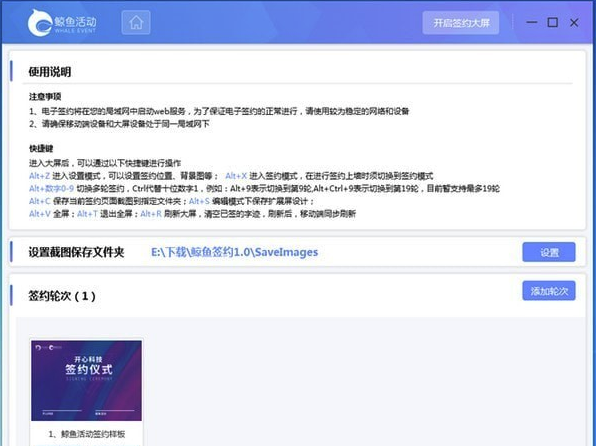This screenshot has width=596, height=446.
Task: Click the Alt+C shortcut text
Action: [x=40, y=201]
